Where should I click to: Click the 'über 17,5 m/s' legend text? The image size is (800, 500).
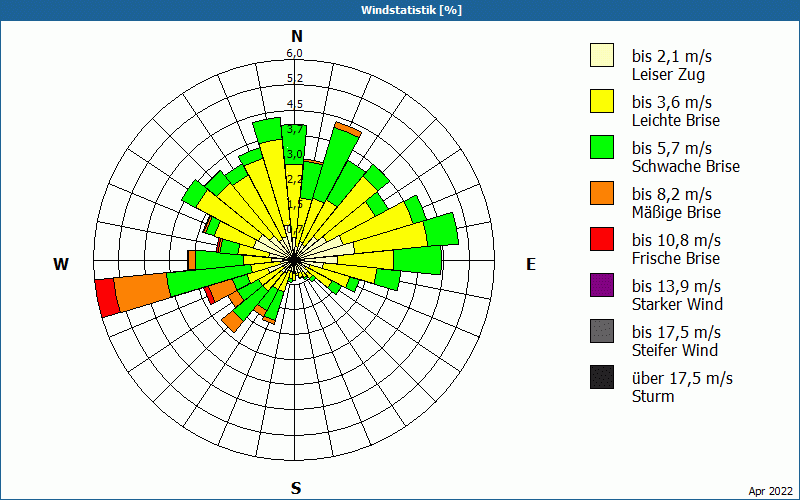pyautogui.click(x=682, y=379)
